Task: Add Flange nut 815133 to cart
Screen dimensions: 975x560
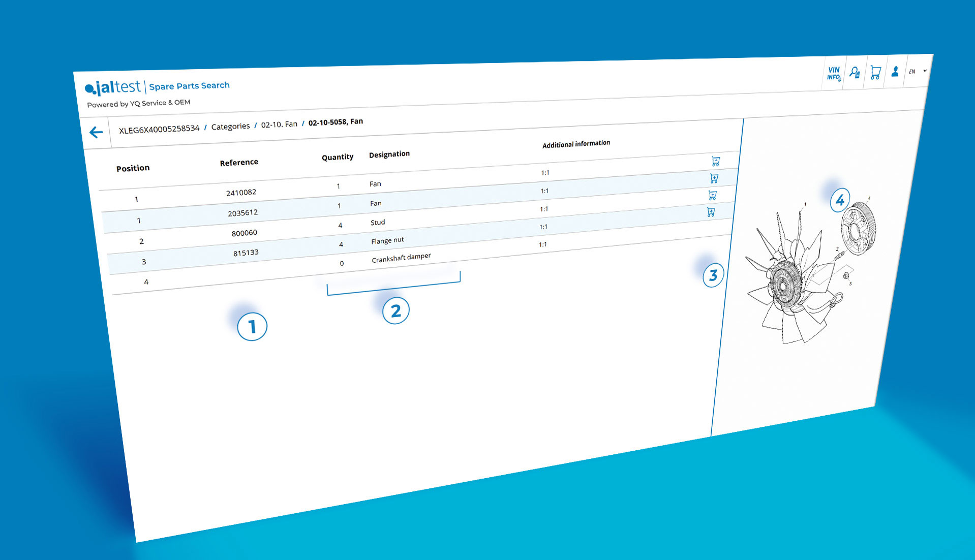Action: point(711,212)
